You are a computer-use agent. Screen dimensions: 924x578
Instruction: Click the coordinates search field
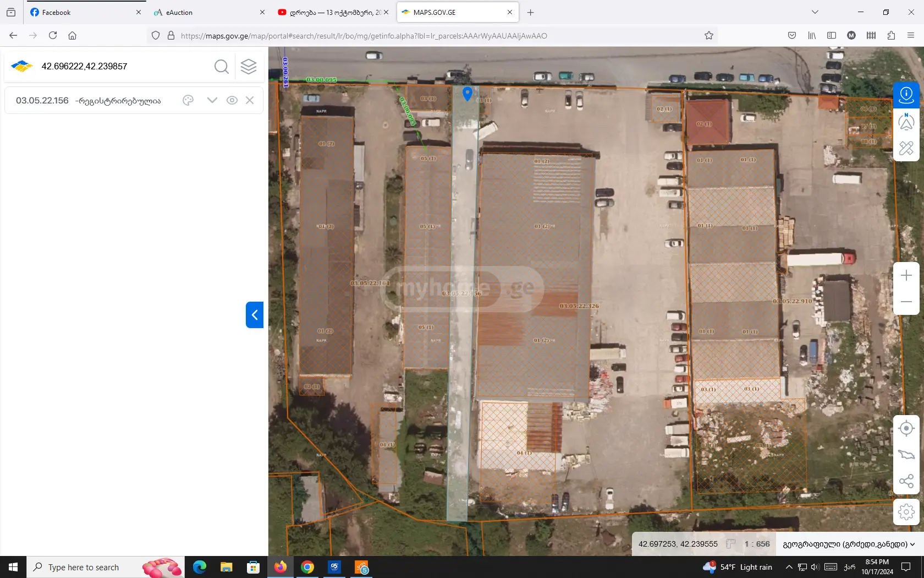pos(124,66)
